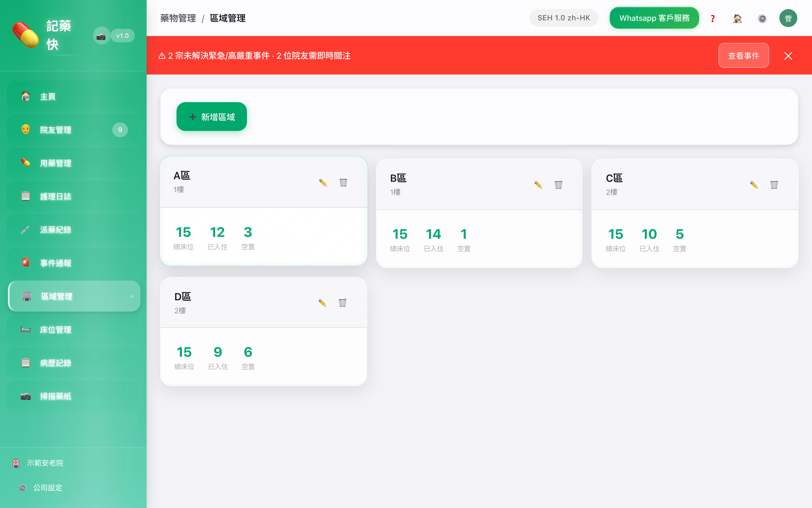This screenshot has height=508, width=812.
Task: Open 公司設定 at sidebar bottom
Action: coord(48,488)
